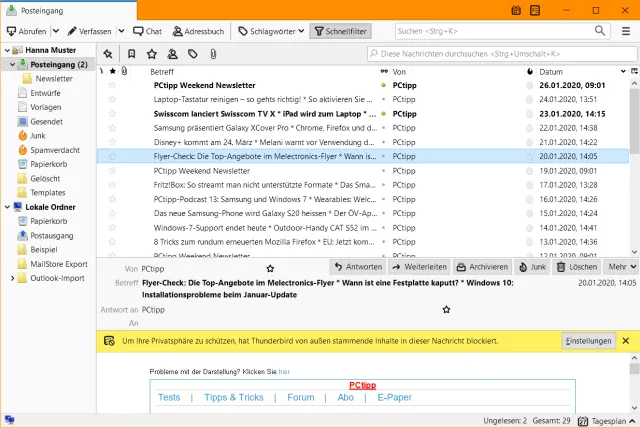Open the Schlagwörter dropdown
Image resolution: width=640 pixels, height=428 pixels.
point(266,31)
